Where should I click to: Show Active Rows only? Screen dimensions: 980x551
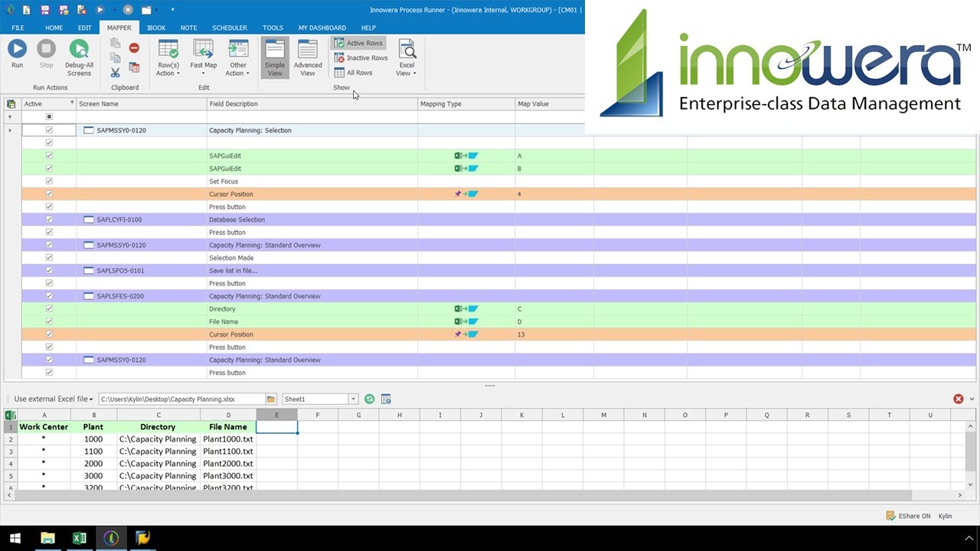pyautogui.click(x=358, y=43)
